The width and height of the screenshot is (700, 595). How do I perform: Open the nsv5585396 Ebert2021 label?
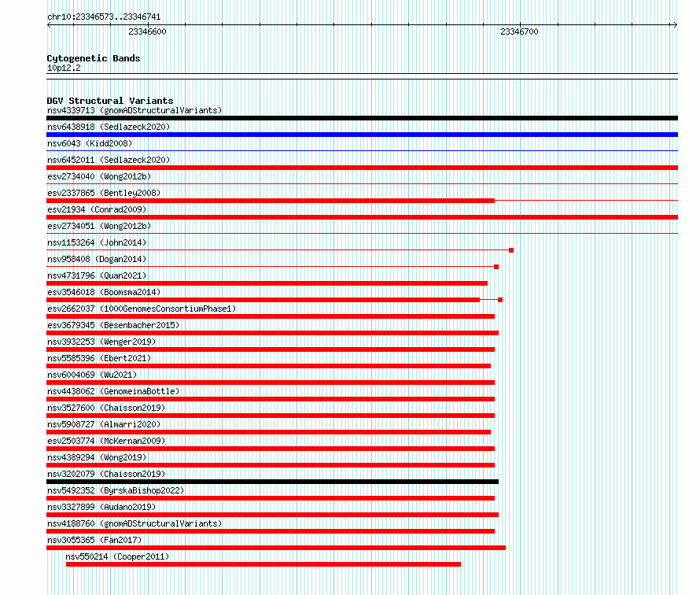(x=99, y=358)
